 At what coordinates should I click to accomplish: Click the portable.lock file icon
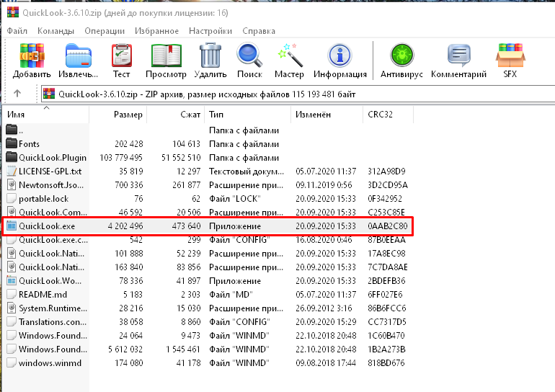point(12,198)
